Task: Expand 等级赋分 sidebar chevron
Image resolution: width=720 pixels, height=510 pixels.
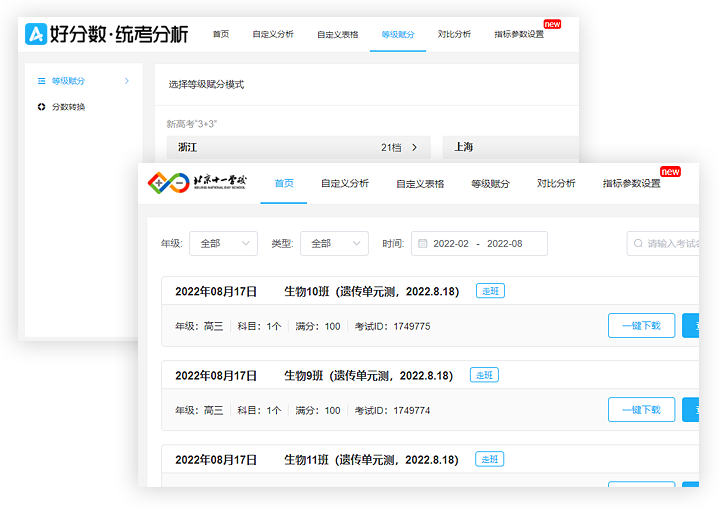Action: coord(126,81)
